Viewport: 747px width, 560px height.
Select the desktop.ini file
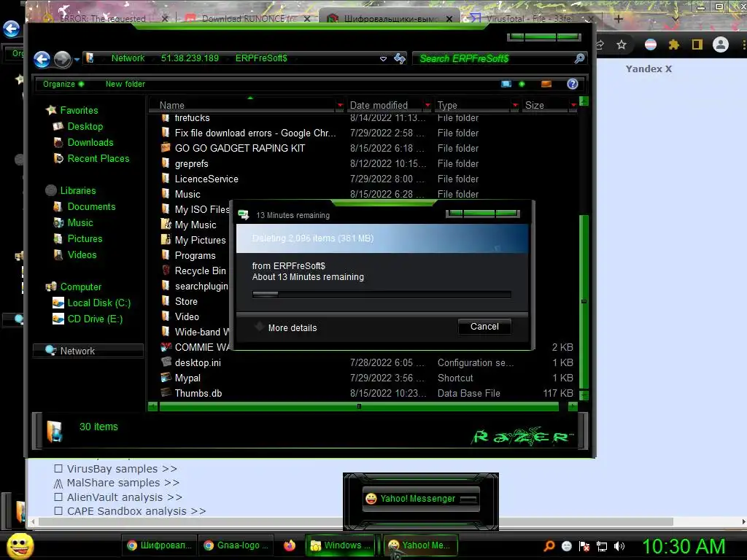tap(198, 363)
